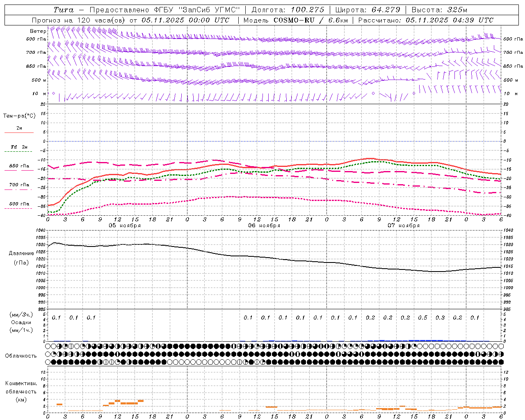Click the "05 ноября" date label
Viewport: 525px width, 420px height.
click(125, 226)
